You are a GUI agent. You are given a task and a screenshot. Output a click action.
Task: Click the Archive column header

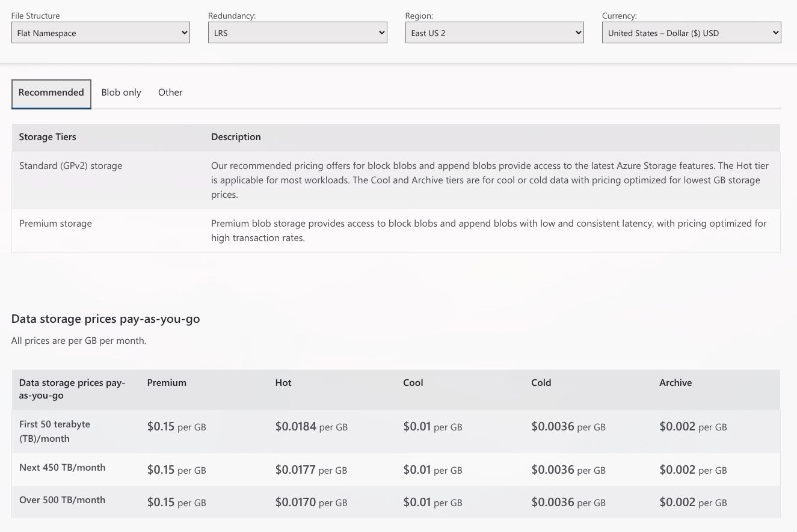coord(675,382)
